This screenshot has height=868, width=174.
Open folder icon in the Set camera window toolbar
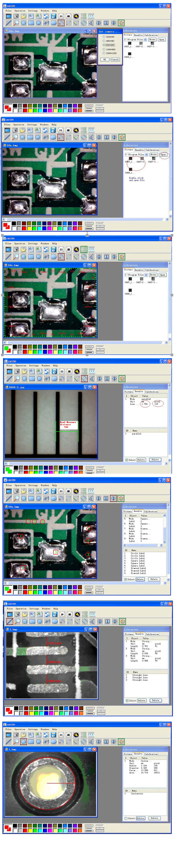pyautogui.click(x=23, y=16)
